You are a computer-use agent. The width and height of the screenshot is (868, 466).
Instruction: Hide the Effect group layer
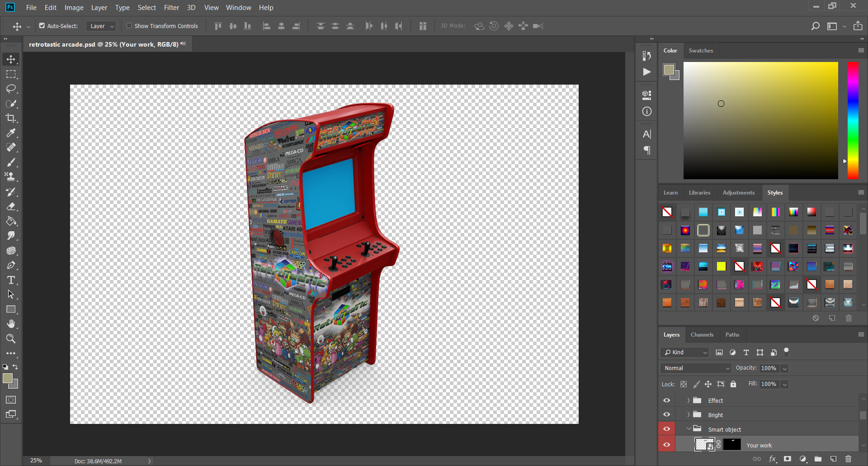(x=666, y=400)
